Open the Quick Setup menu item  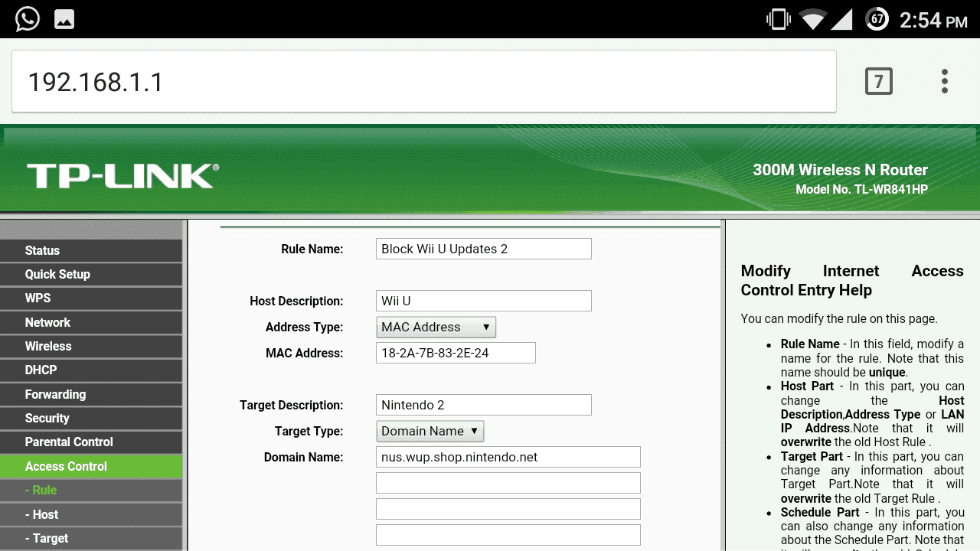(91, 274)
